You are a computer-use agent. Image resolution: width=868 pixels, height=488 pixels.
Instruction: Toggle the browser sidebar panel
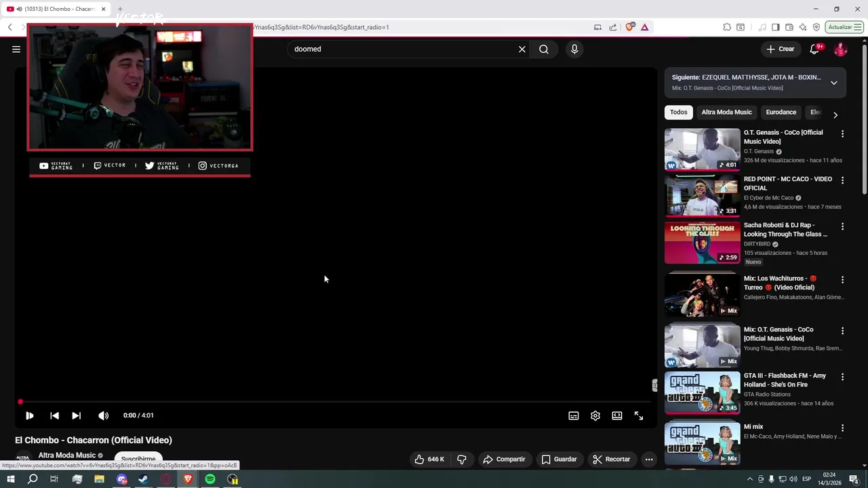coord(776,27)
